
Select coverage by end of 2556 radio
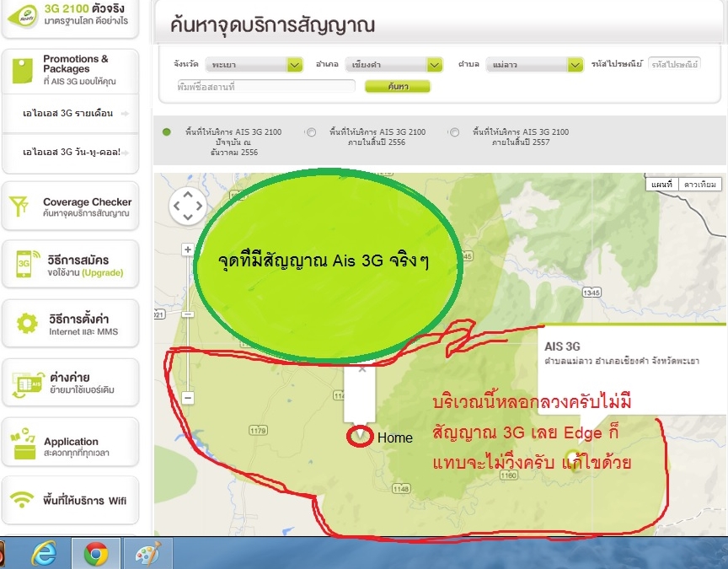tap(311, 132)
